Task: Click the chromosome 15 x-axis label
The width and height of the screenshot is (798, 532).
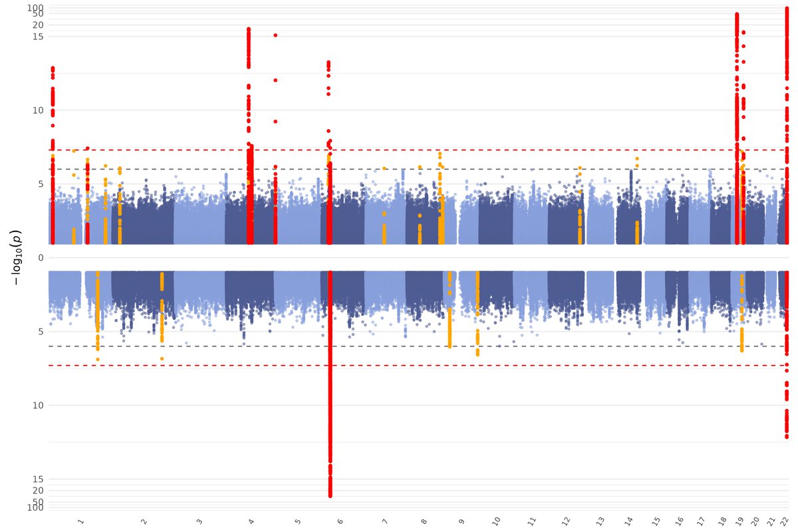Action: [656, 521]
